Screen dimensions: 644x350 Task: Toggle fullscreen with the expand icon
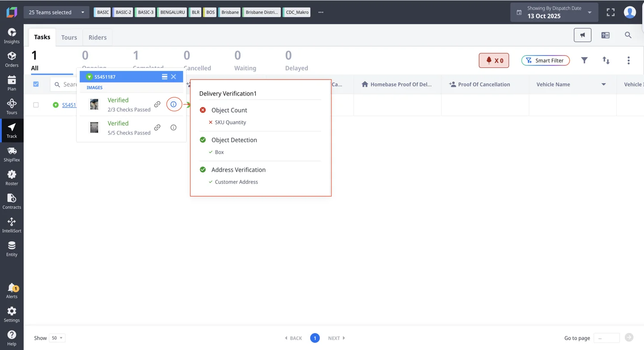[610, 12]
